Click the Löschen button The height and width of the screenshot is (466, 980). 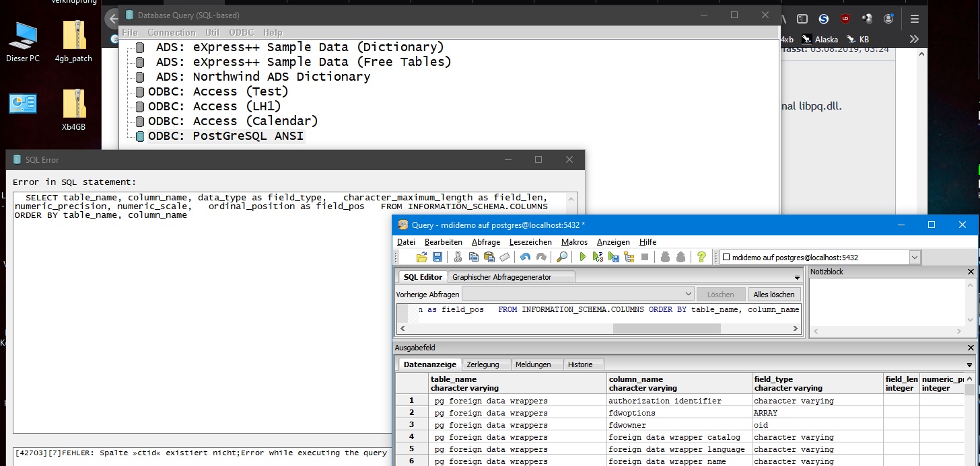coord(721,295)
